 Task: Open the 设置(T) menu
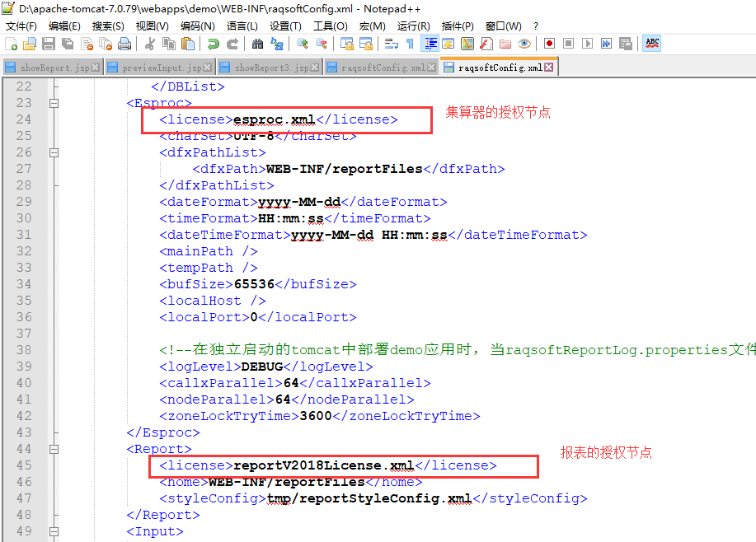pyautogui.click(x=285, y=26)
